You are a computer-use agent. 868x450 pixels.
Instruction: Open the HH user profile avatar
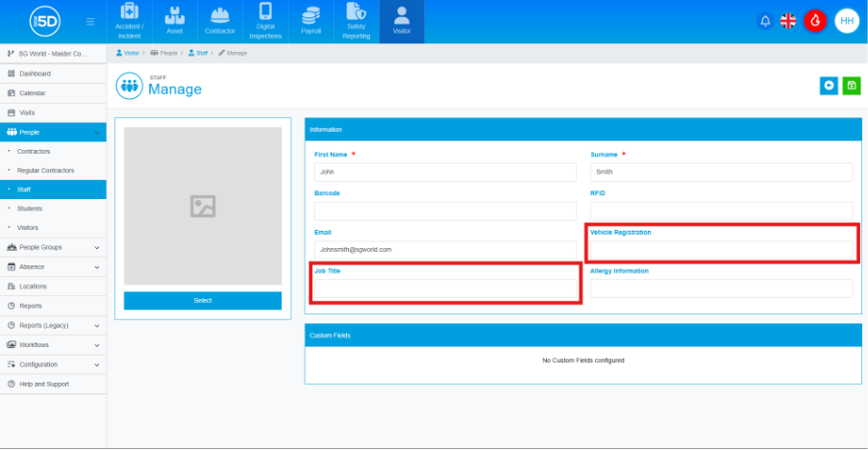coord(847,21)
